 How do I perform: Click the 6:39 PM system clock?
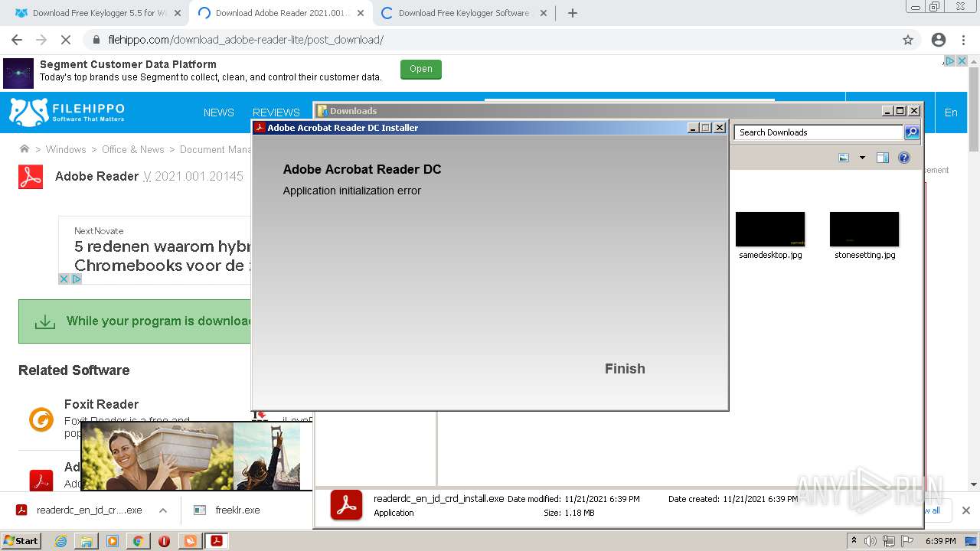coord(941,541)
